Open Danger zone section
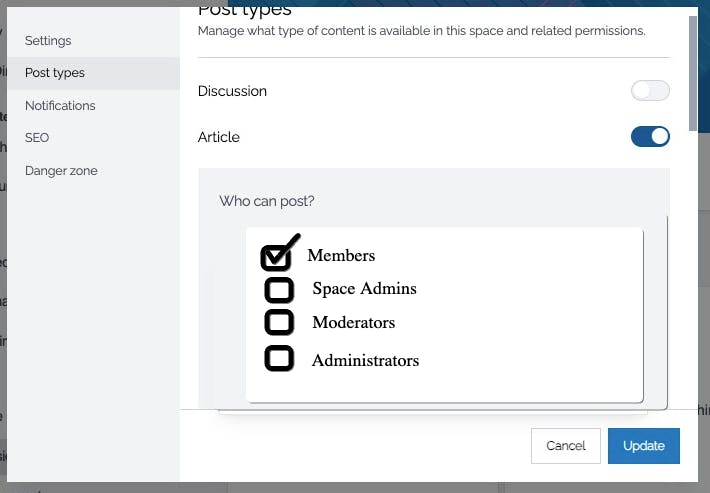The image size is (710, 493). pos(61,171)
